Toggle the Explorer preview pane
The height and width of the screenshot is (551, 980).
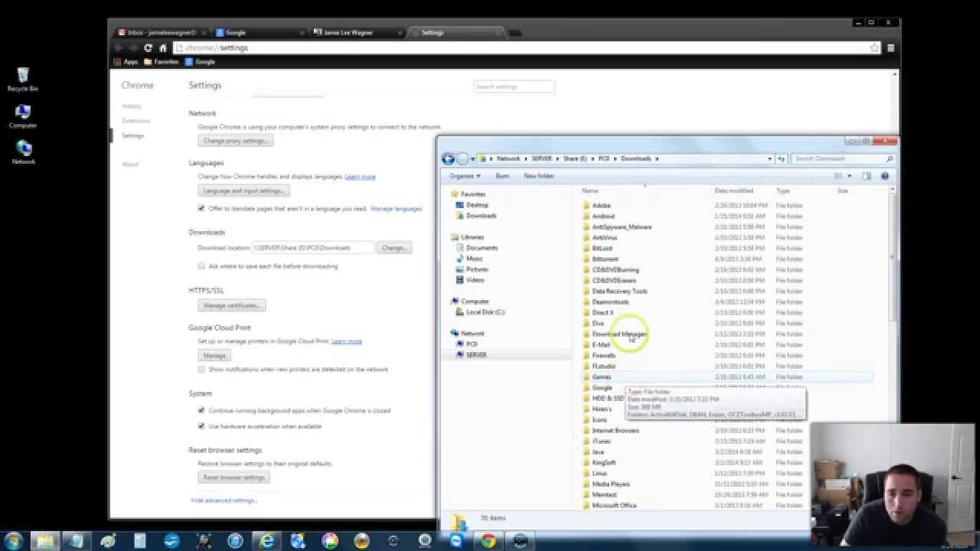pos(867,176)
